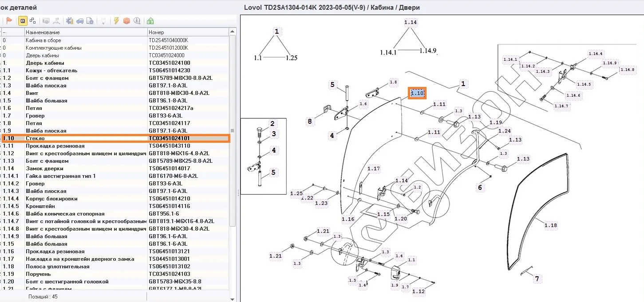Click the orange flag icon in toolbar

click(9, 21)
